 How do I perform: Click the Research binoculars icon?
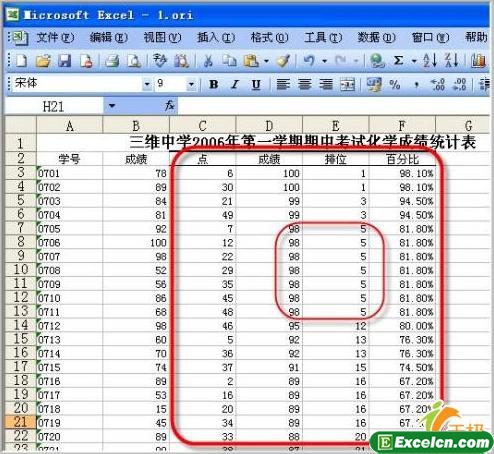182,61
